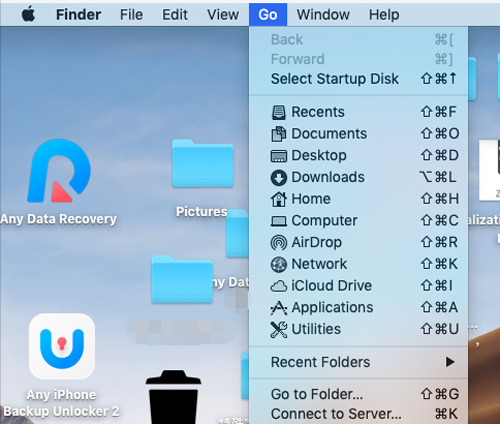Screen dimensions: 500x424
Task: Open the Window menu
Action: click(323, 15)
